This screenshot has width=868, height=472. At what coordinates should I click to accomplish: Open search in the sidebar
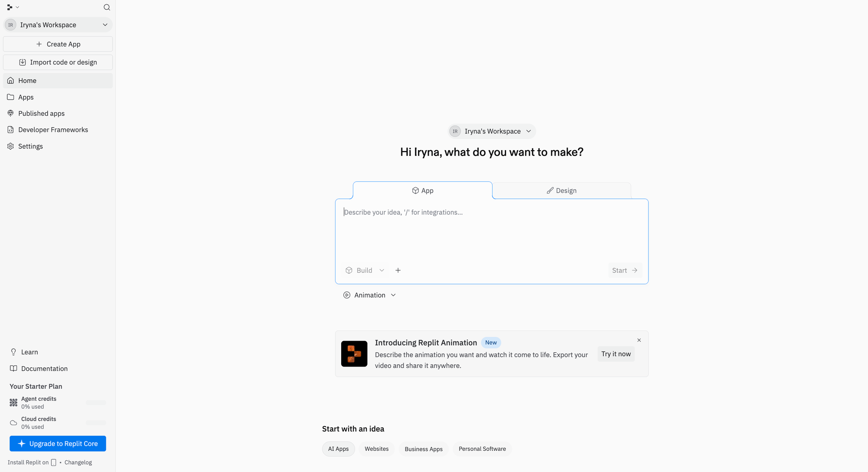(x=106, y=7)
